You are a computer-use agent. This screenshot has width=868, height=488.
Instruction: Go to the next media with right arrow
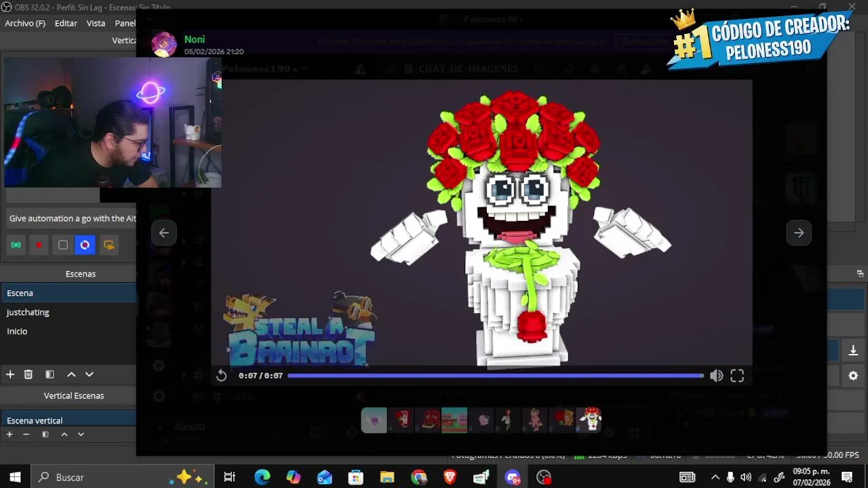(x=799, y=232)
